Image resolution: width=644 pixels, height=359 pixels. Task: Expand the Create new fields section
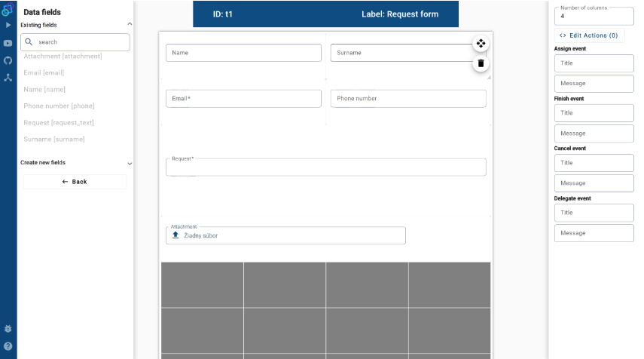pos(130,163)
